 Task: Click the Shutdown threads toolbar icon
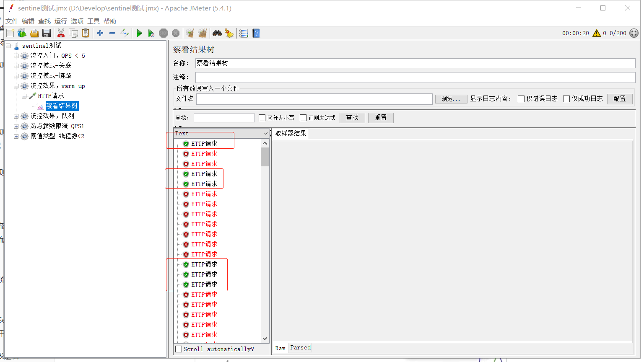[x=176, y=33]
